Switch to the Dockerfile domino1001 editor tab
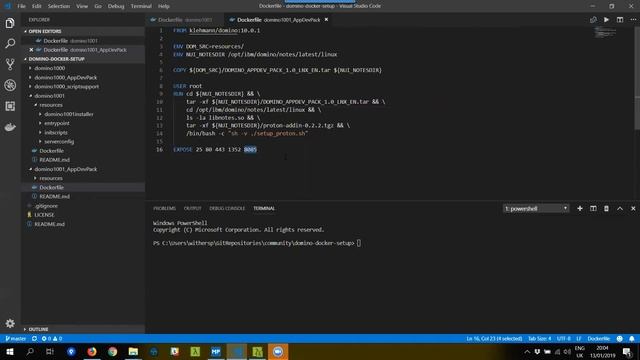 pos(185,20)
